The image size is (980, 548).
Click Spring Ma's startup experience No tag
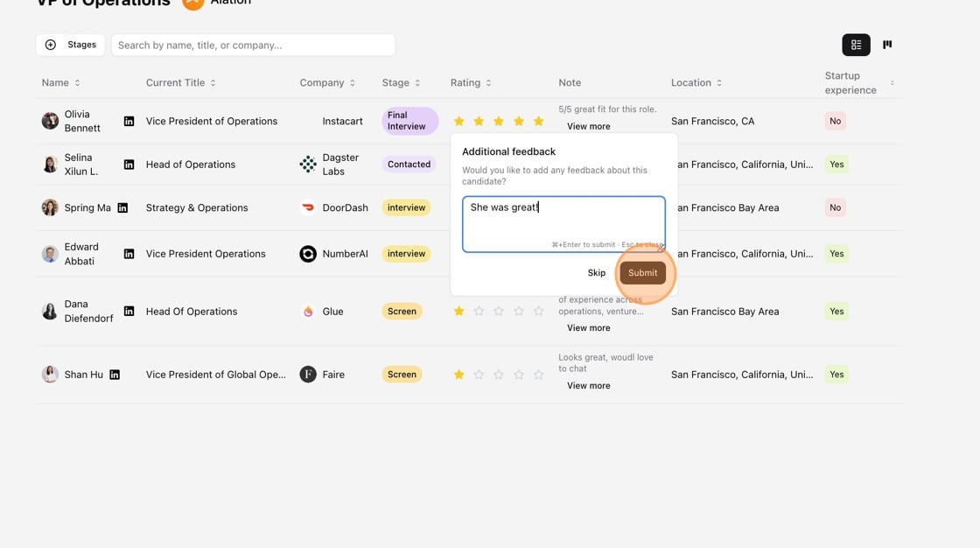(835, 207)
